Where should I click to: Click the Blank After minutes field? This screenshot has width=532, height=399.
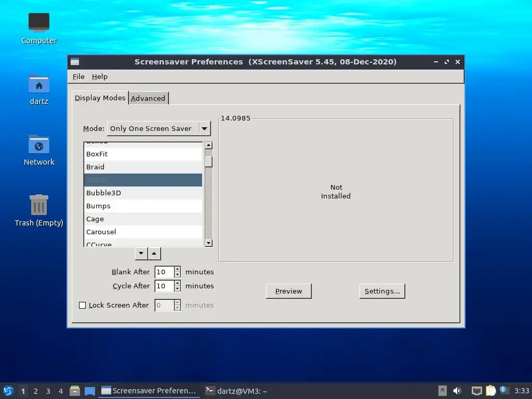coord(164,272)
